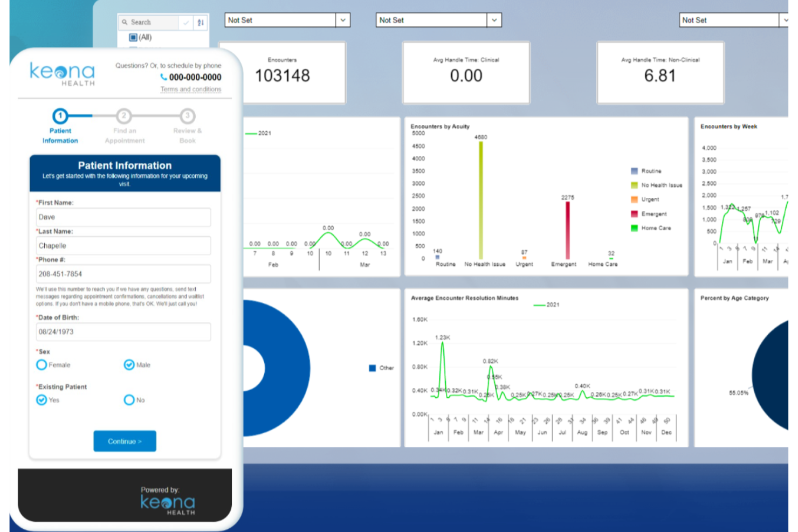Screen dimensions: 798x532
Task: Expand the rightmost Not Set dropdown
Action: 785,20
